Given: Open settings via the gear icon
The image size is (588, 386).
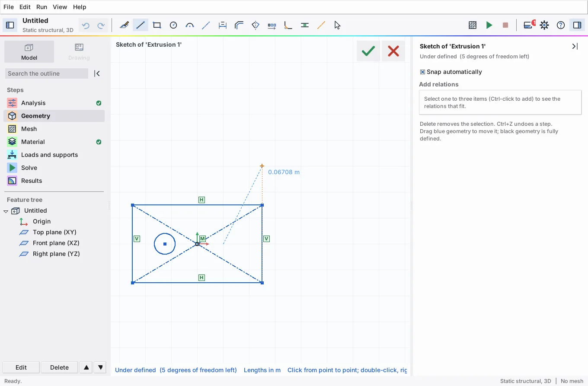Looking at the screenshot, I should click(544, 25).
